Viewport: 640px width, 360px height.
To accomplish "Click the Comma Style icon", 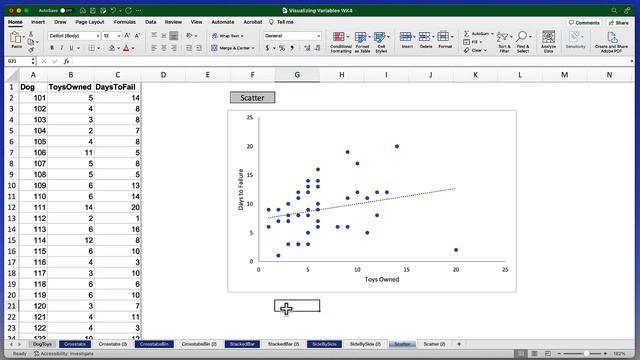I will [292, 48].
